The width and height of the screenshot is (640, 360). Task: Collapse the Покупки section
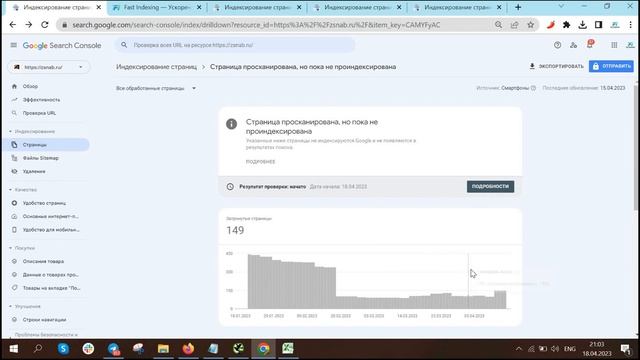click(x=22, y=248)
